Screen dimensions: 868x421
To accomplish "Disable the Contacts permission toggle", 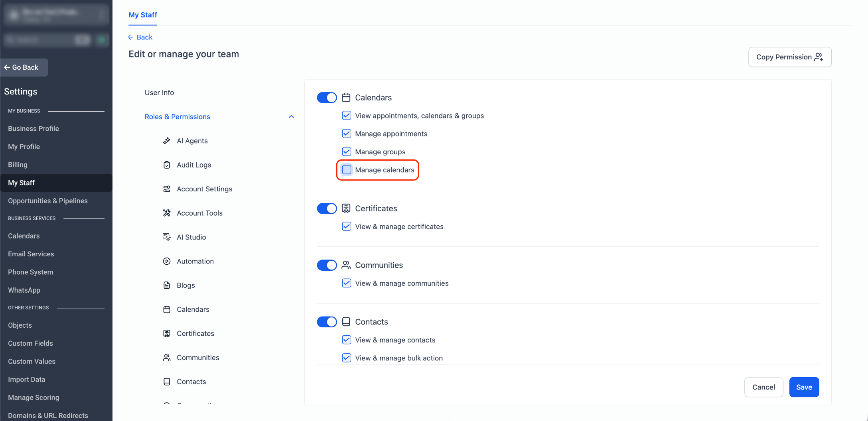I will (327, 322).
